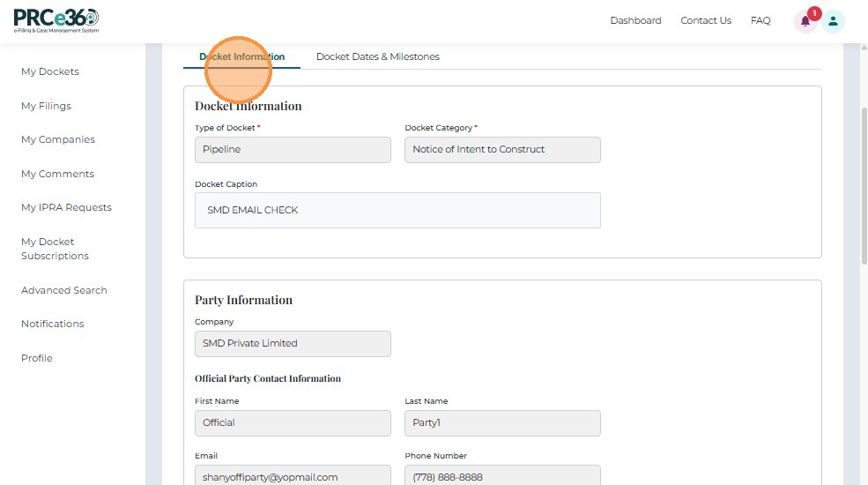Go to Contact Us page
Image resolution: width=868 pixels, height=485 pixels.
click(706, 20)
